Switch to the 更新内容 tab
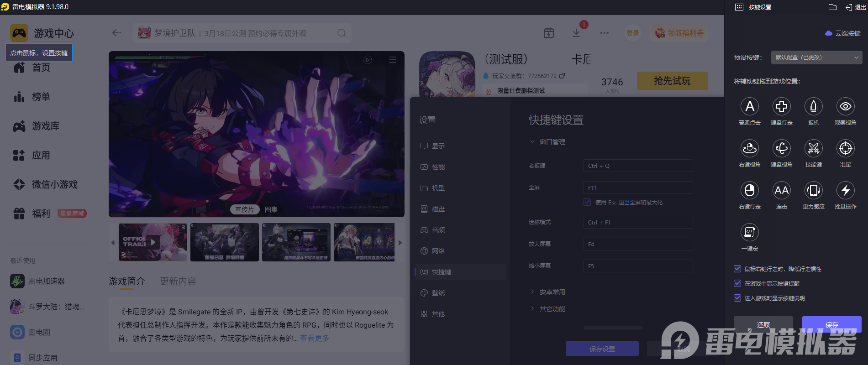The width and height of the screenshot is (868, 365). pyautogui.click(x=178, y=282)
